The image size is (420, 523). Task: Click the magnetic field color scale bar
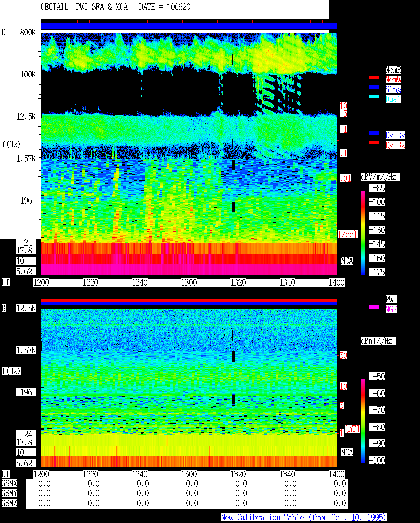363,421
